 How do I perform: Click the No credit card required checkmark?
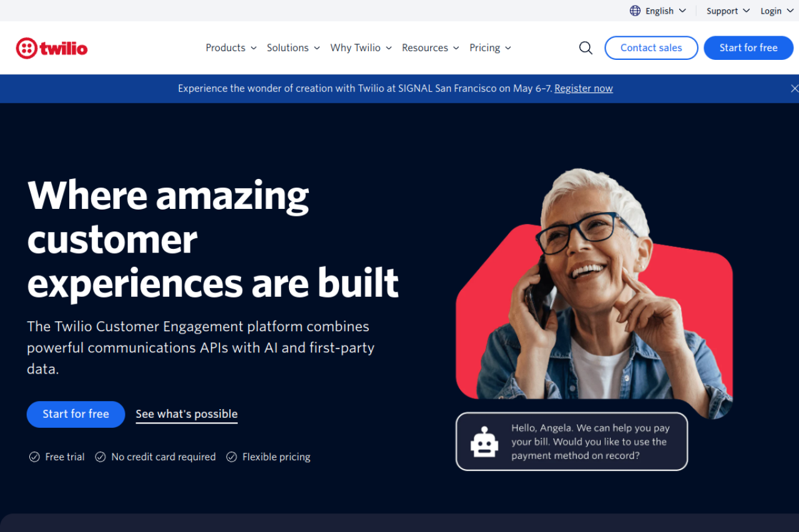100,457
